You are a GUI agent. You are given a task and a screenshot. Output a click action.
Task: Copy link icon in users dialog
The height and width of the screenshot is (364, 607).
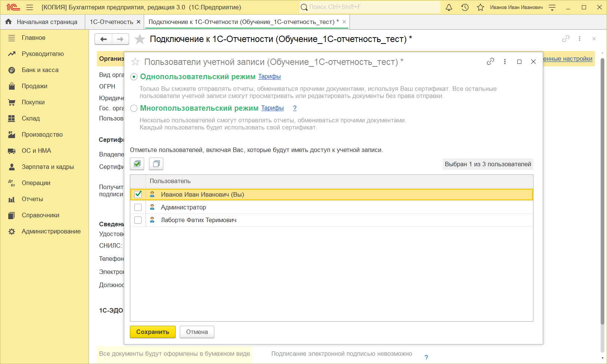pos(490,62)
